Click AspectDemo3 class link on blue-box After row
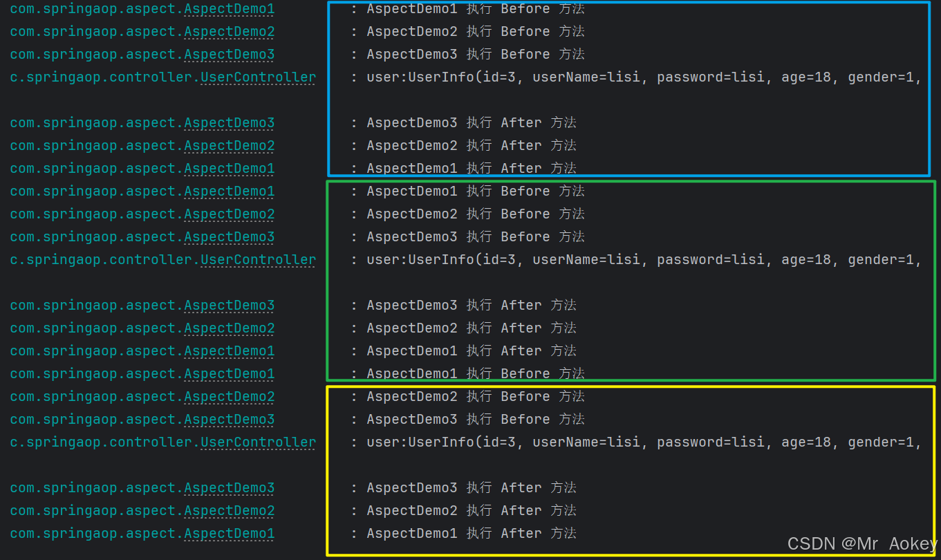This screenshot has width=941, height=560. pos(229,123)
